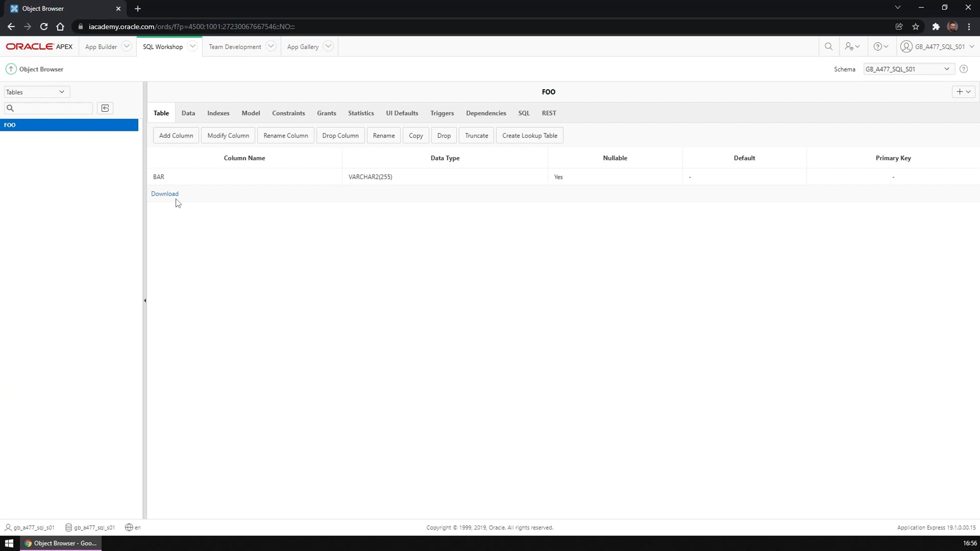Expand the SQL Workshop menu chevron

(x=192, y=46)
